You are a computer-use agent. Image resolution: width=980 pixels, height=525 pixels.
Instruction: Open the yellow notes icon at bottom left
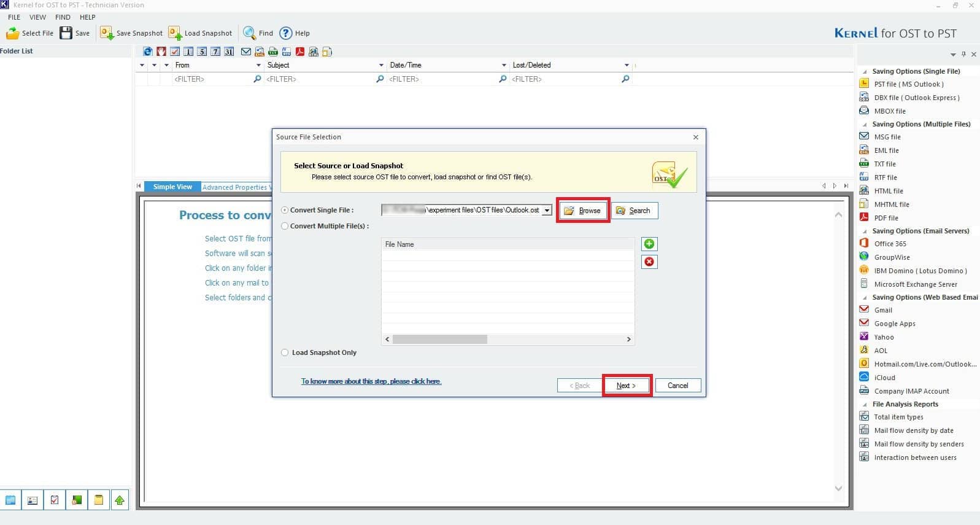coord(98,500)
